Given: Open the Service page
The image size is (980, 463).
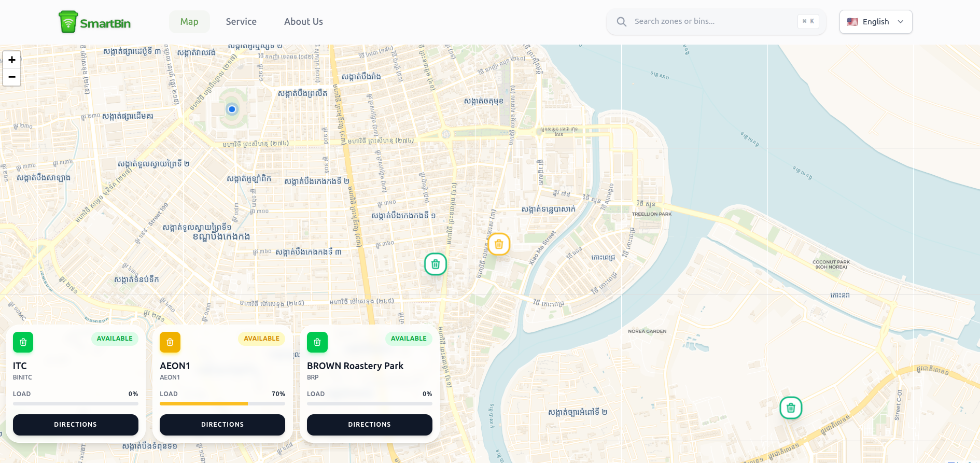Looking at the screenshot, I should (x=241, y=22).
